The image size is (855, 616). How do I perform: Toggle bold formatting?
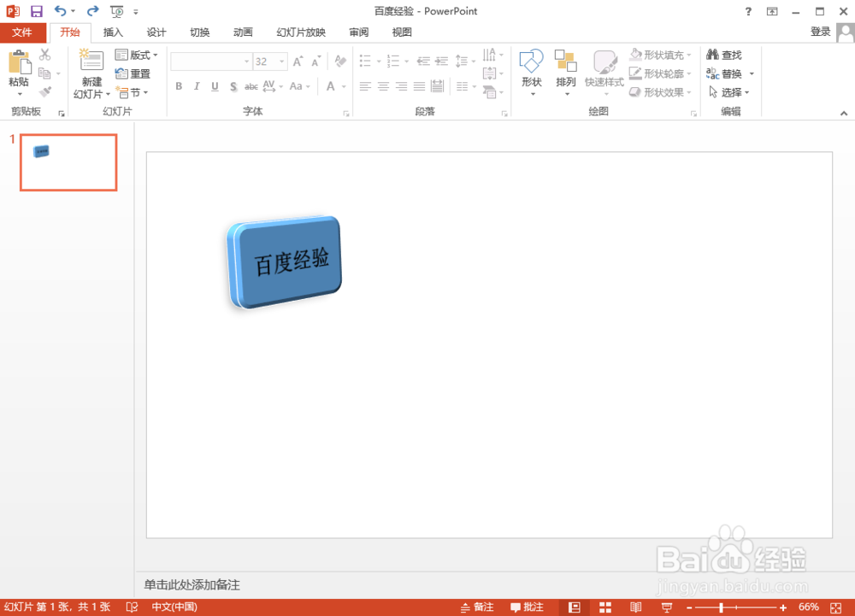pos(179,86)
